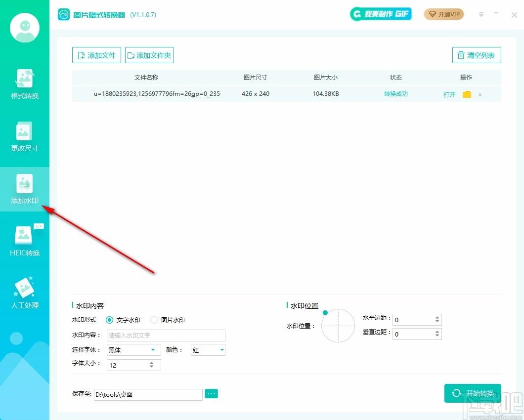Click 开通VIP to upgrade membership
The width and height of the screenshot is (524, 420).
[x=444, y=14]
